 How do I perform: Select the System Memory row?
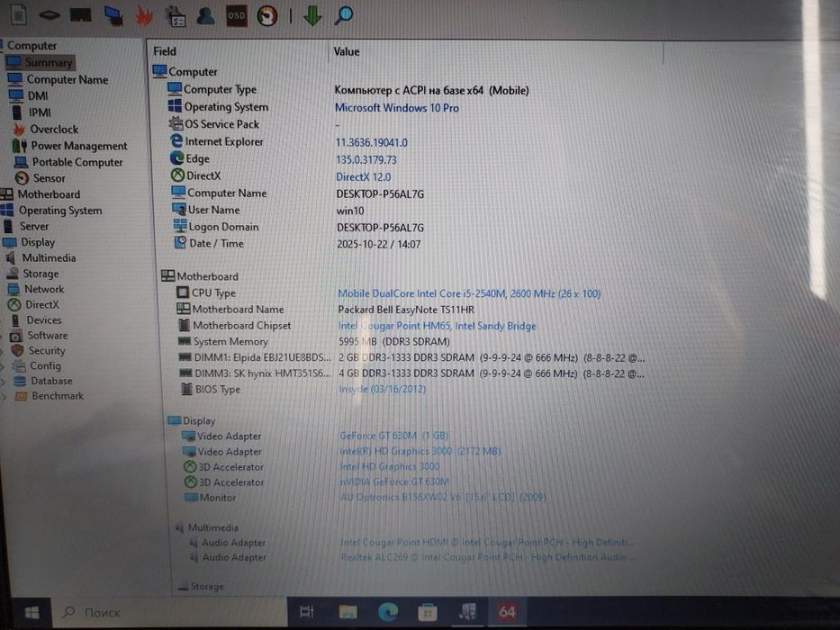(314, 341)
